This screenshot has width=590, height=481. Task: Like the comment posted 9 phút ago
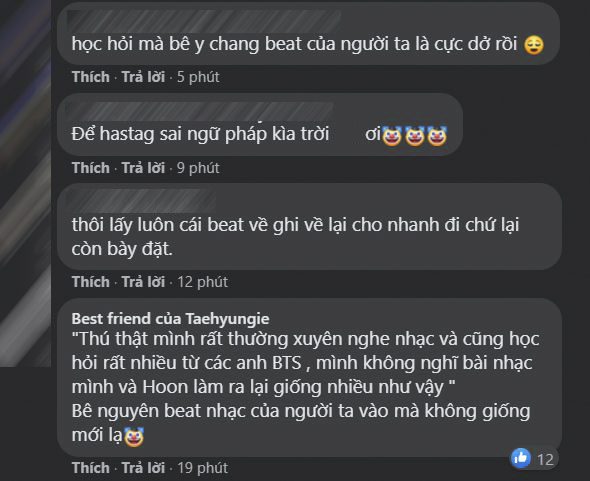point(91,168)
